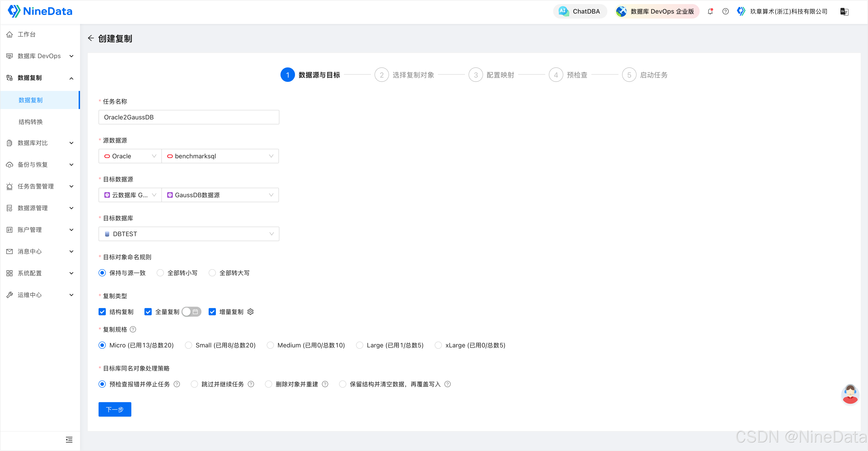Choose the Medium replication spec
The height and width of the screenshot is (451, 868).
[270, 345]
